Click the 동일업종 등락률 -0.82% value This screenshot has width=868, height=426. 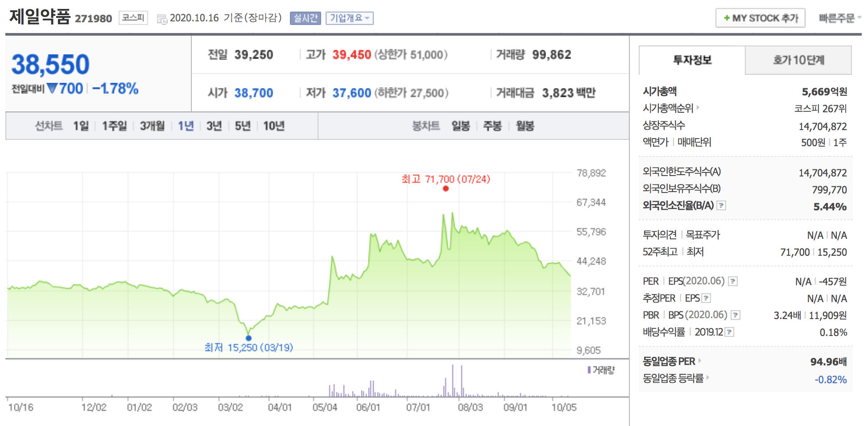pos(831,380)
